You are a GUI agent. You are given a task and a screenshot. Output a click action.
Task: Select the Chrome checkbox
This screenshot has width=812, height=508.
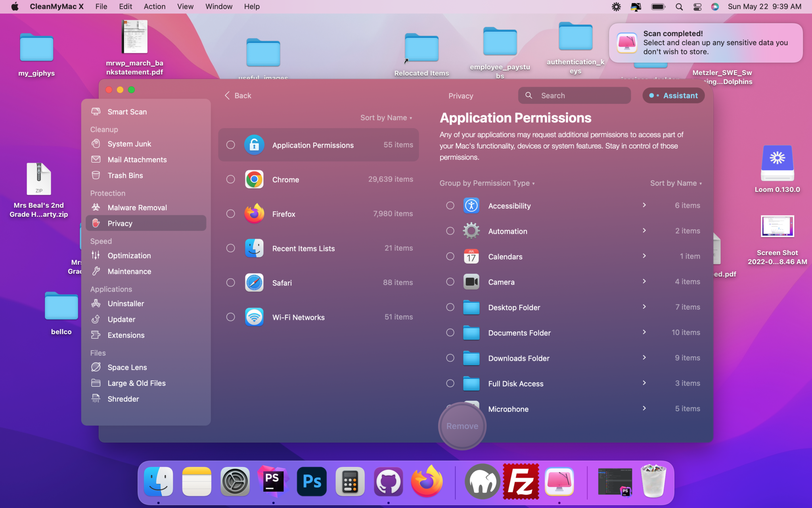[x=231, y=179]
